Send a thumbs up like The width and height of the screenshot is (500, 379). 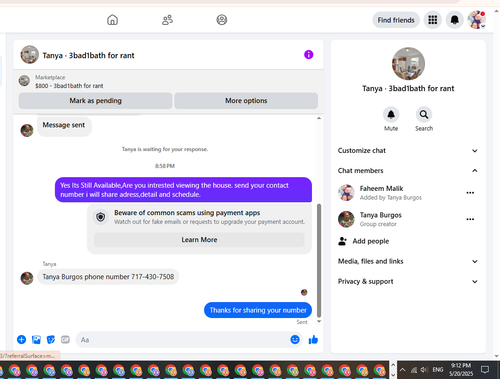[x=313, y=340]
